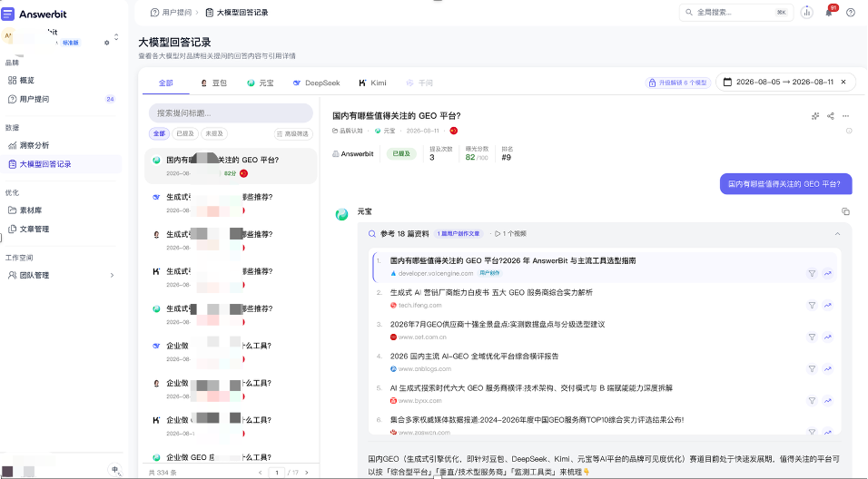This screenshot has height=479, width=868.
Task: Click the share icon beside question title
Action: click(831, 116)
